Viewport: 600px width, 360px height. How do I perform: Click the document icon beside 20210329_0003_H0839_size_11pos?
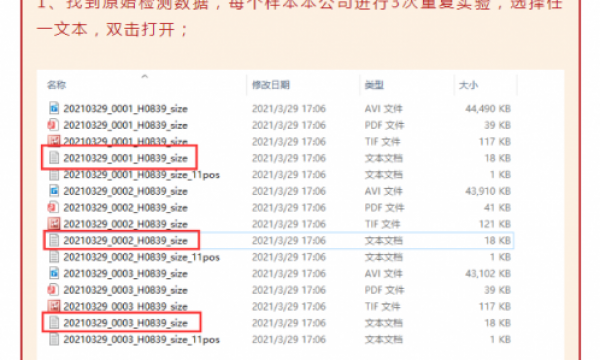(54, 339)
